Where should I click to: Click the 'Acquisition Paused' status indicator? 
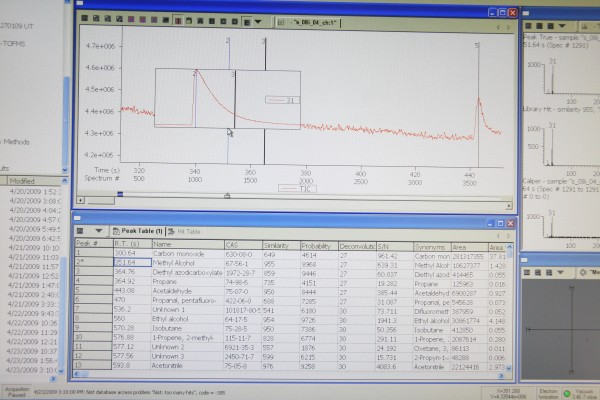[16, 392]
